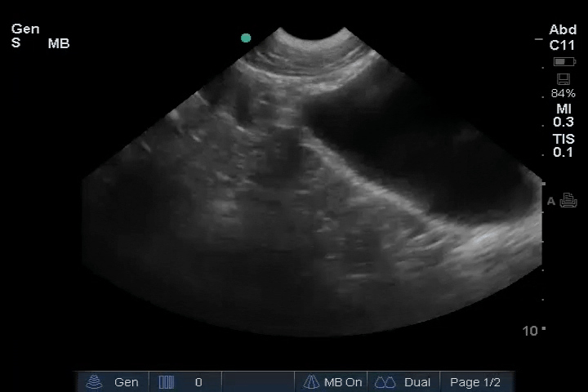This screenshot has height=392, width=588.
Task: Click the Abd exam type label
Action: 563,31
